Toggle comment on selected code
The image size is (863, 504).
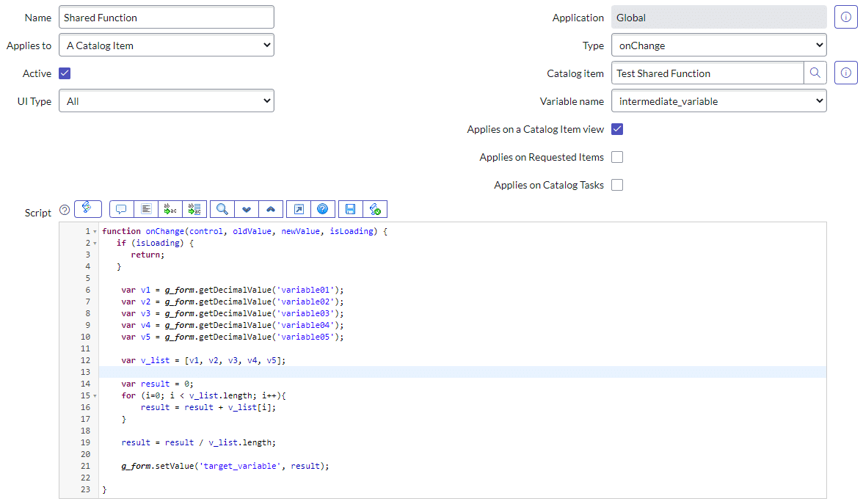(122, 209)
